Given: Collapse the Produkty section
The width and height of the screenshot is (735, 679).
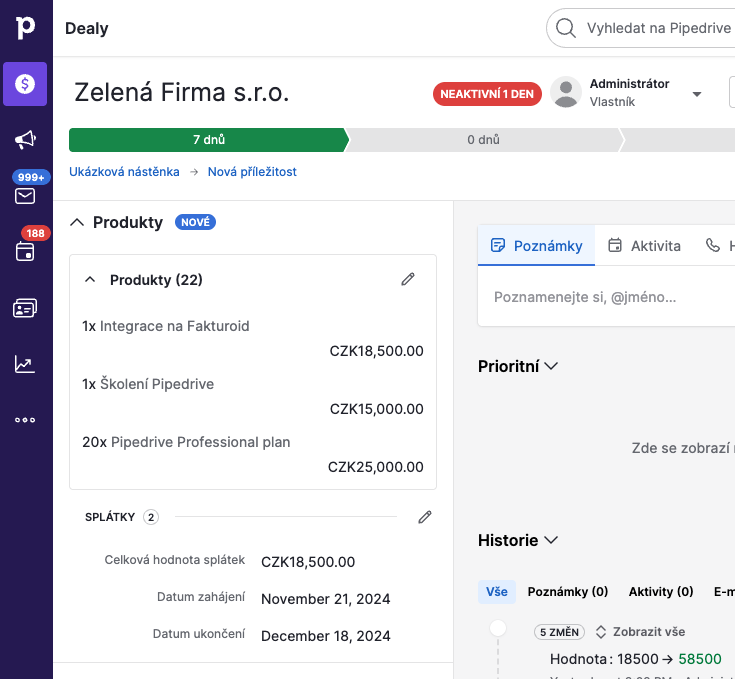Looking at the screenshot, I should pyautogui.click(x=77, y=223).
